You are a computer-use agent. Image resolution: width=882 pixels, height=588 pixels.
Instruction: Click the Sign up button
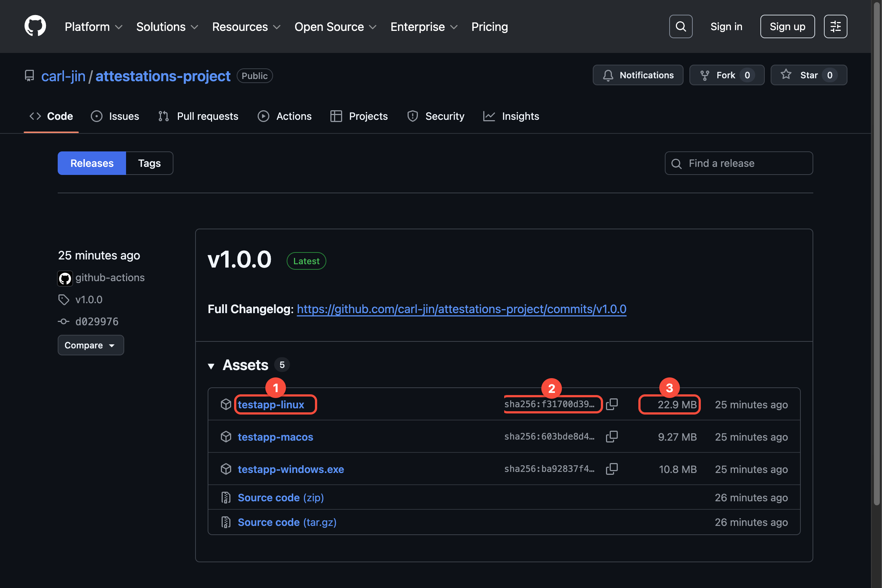787,26
